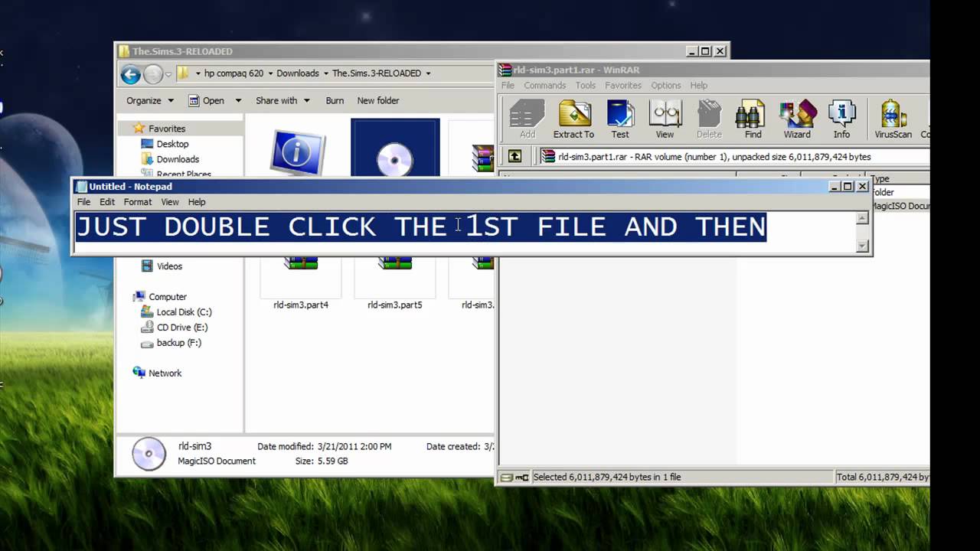The width and height of the screenshot is (980, 551).
Task: Open the Edit menu in Notepad
Action: pos(107,202)
